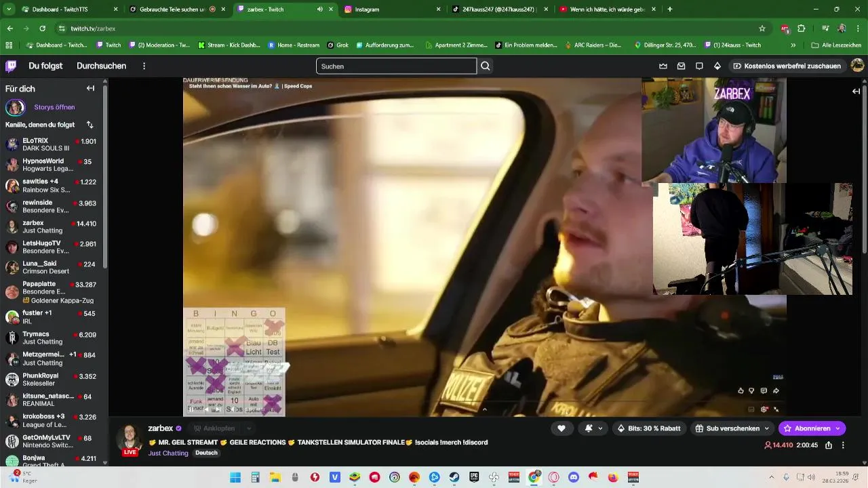Click the Storys öffnen link
This screenshot has width=868, height=488.
pos(54,107)
